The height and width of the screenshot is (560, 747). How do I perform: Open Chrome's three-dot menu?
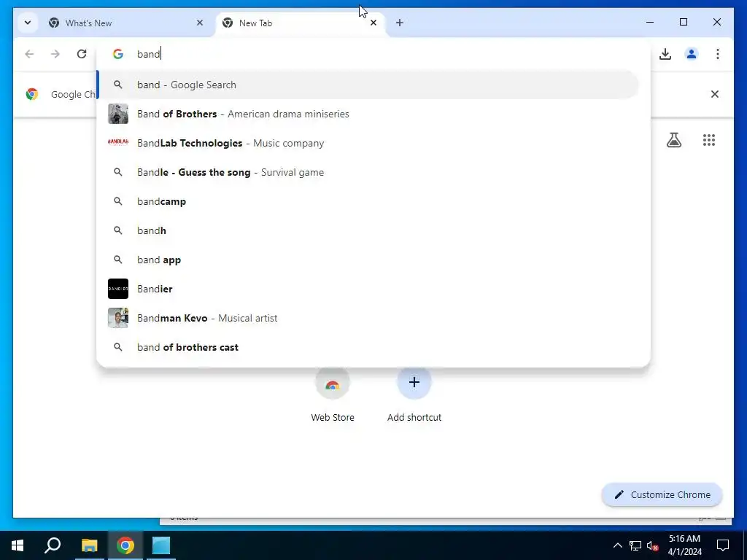[718, 54]
